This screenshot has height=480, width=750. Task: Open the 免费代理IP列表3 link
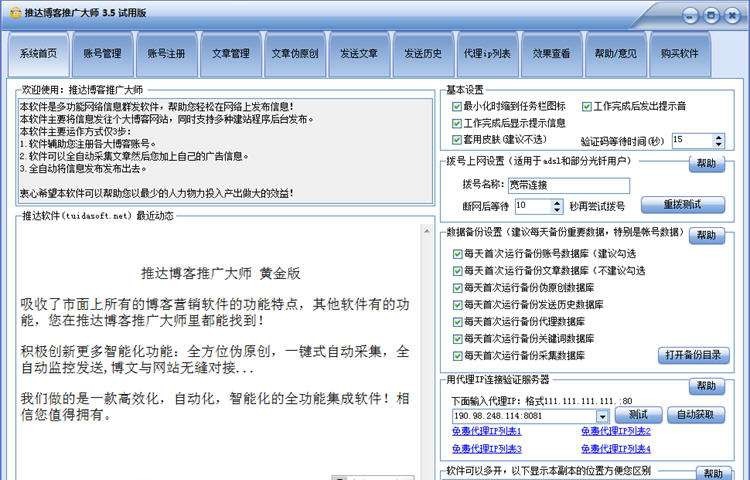(487, 449)
